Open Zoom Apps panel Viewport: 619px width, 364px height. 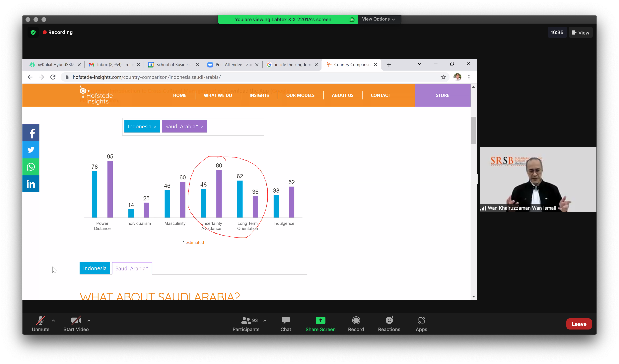click(421, 324)
